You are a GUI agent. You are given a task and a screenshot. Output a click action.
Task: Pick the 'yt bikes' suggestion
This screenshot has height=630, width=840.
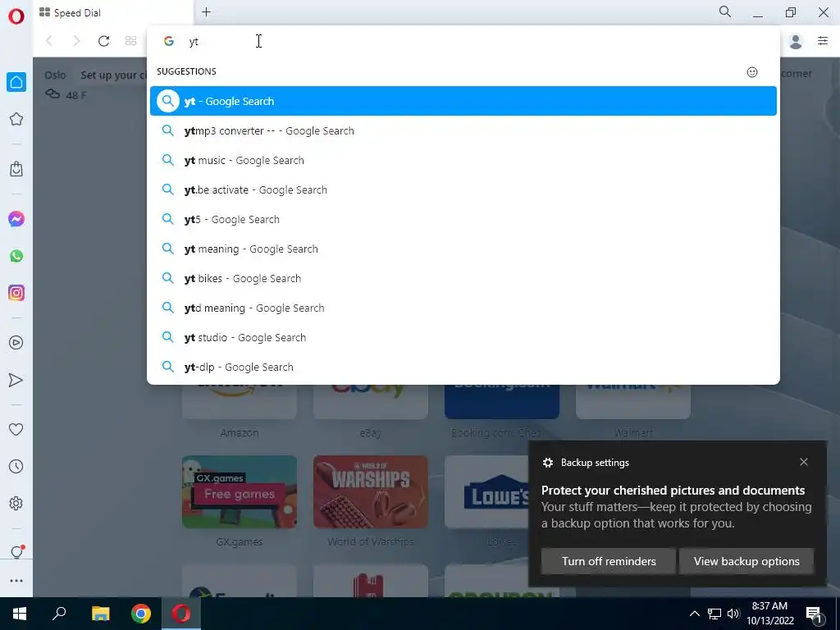pyautogui.click(x=463, y=278)
